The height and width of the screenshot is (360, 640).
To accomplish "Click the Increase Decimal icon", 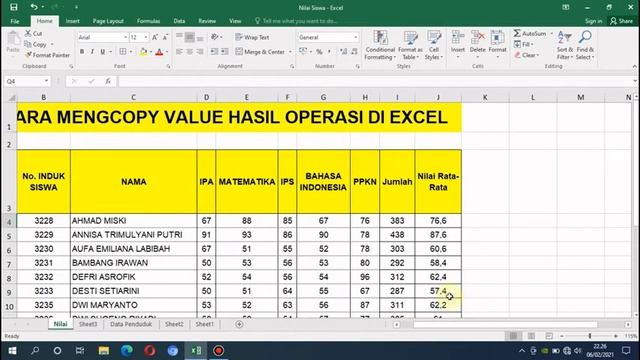I will 344,52.
